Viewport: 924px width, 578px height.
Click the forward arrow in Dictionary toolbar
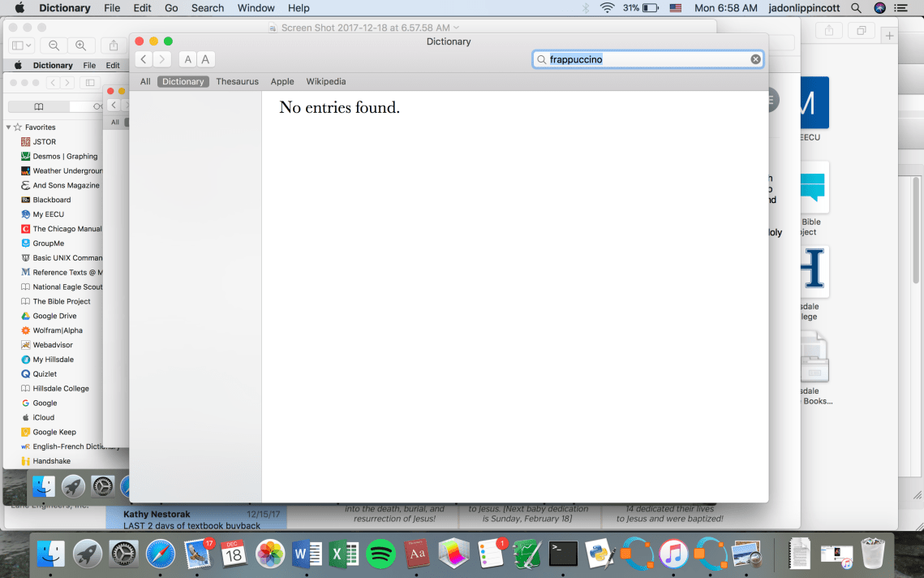162,59
